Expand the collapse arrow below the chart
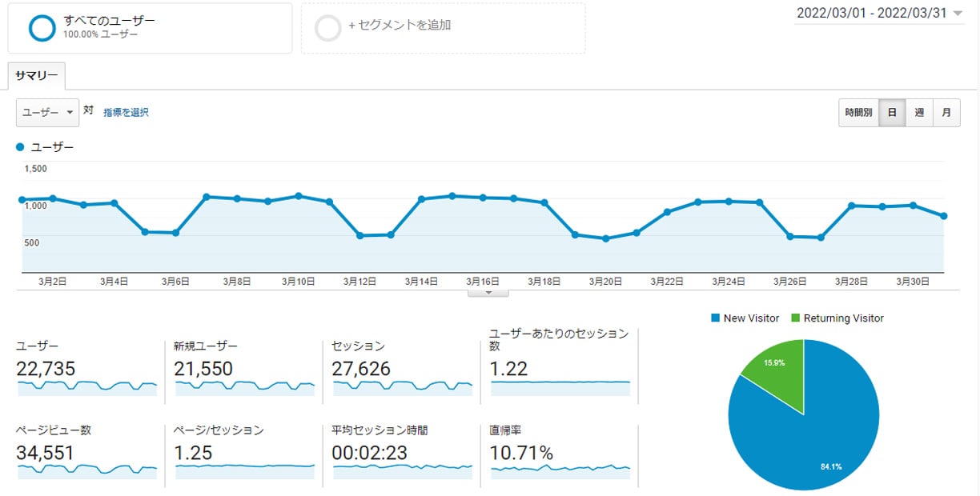Screen dimensions: 980x496 486,293
